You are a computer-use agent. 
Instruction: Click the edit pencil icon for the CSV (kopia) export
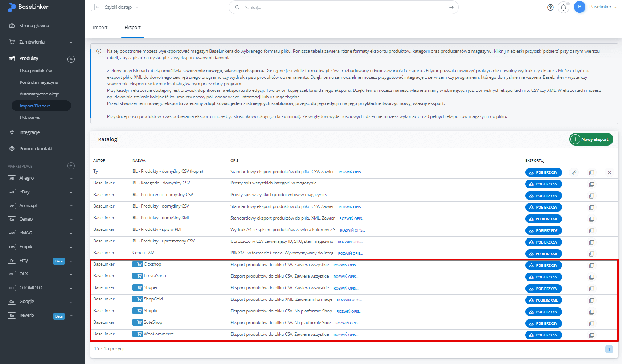coord(574,173)
